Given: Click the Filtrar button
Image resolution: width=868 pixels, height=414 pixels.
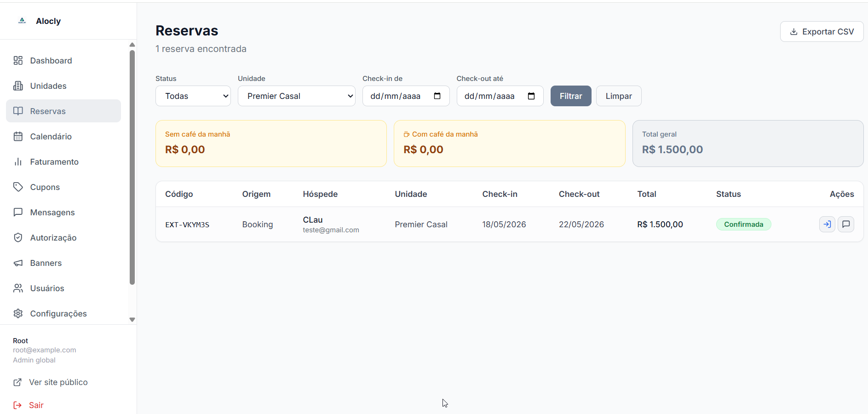Looking at the screenshot, I should [x=571, y=96].
